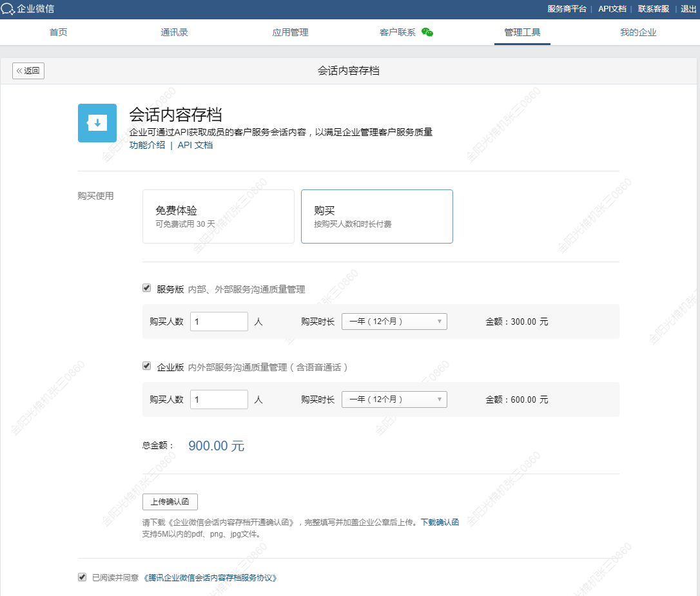This screenshot has height=596, width=700.
Task: Uncheck the 已阅读并同意 agreement checkbox
Action: coord(82,577)
